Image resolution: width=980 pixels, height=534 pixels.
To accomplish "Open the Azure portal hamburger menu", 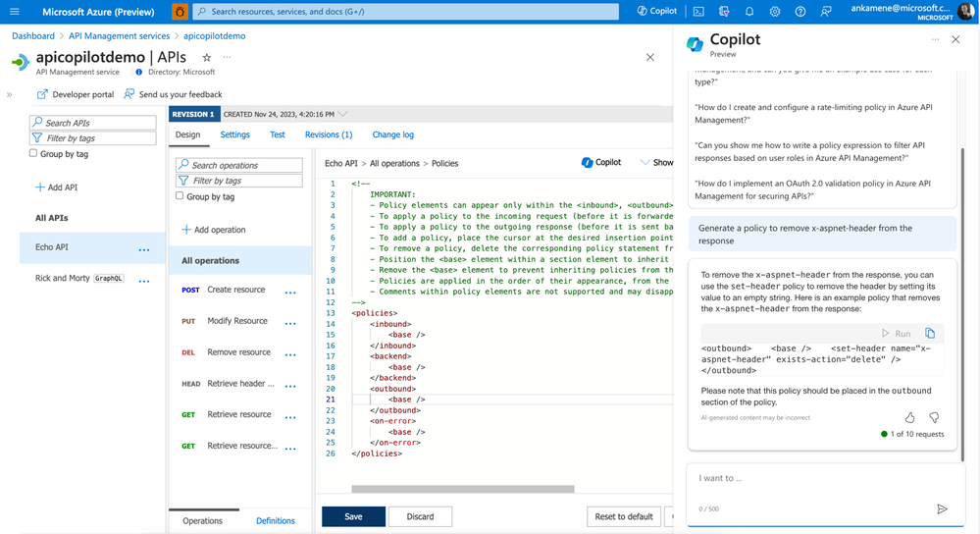I will 15,11.
